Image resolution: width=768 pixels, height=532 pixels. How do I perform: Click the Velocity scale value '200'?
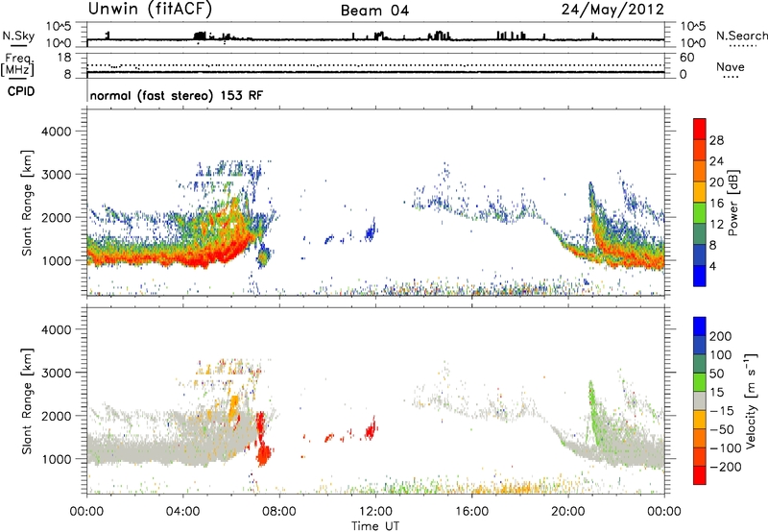[x=721, y=336]
